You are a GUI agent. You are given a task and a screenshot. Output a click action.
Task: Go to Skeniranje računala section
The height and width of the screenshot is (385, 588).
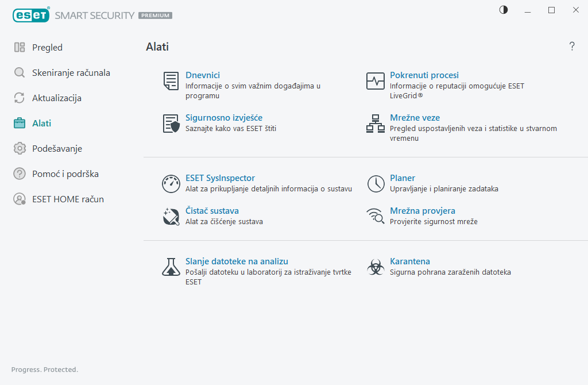[x=71, y=73]
